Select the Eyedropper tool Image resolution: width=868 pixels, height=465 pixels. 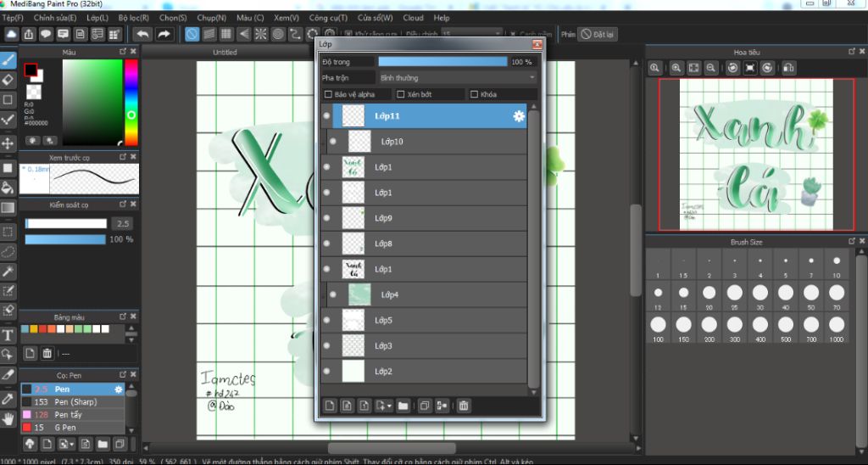click(x=8, y=399)
